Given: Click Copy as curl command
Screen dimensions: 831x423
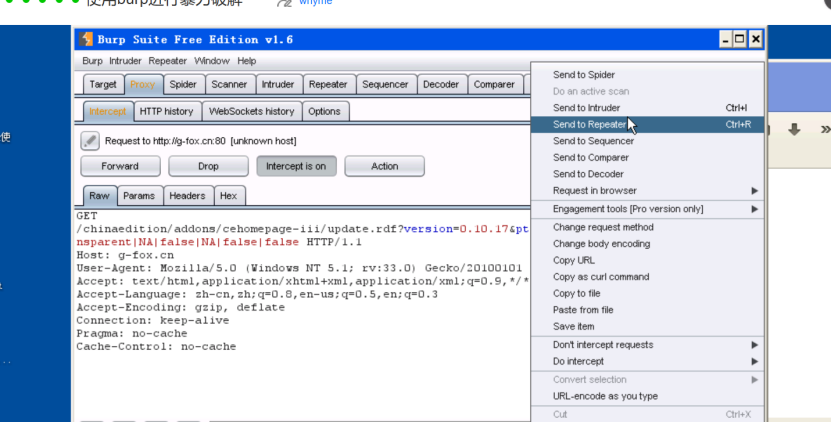Looking at the screenshot, I should click(648, 276).
